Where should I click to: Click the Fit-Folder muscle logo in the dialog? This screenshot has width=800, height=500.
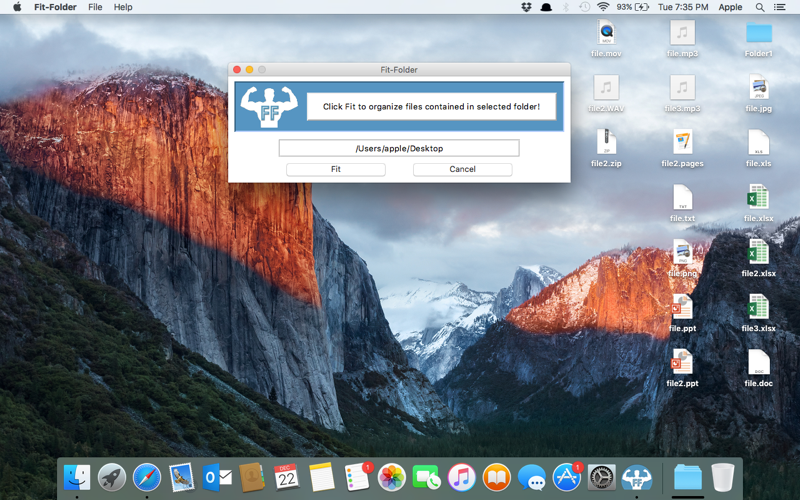point(269,107)
